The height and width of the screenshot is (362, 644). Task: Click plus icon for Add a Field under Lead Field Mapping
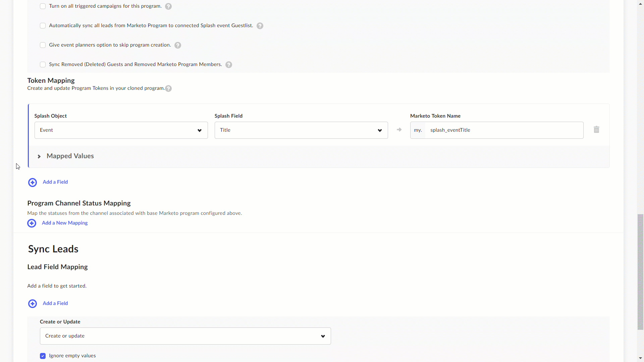coord(33,304)
